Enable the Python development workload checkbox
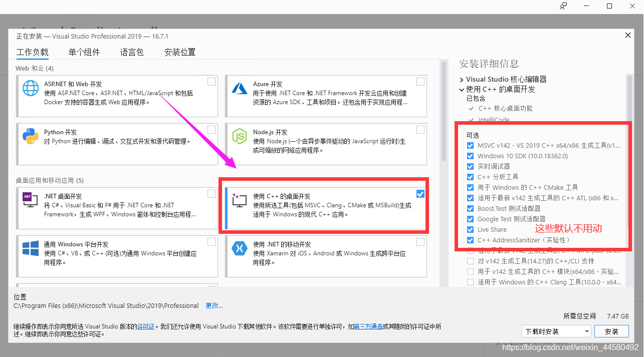This screenshot has height=357, width=644. (x=211, y=130)
